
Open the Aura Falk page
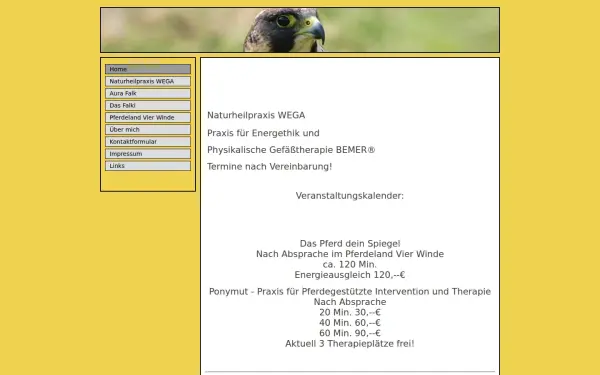[148, 93]
